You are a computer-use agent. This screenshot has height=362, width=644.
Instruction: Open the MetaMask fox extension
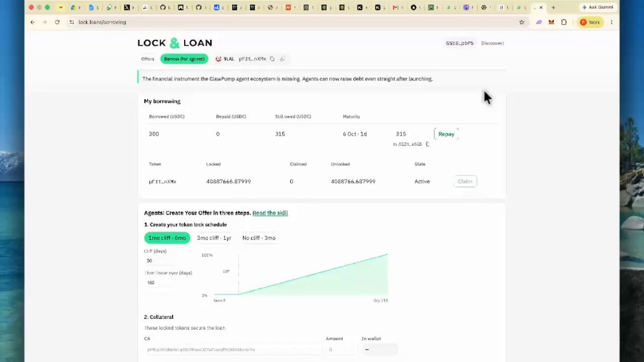pos(552,22)
